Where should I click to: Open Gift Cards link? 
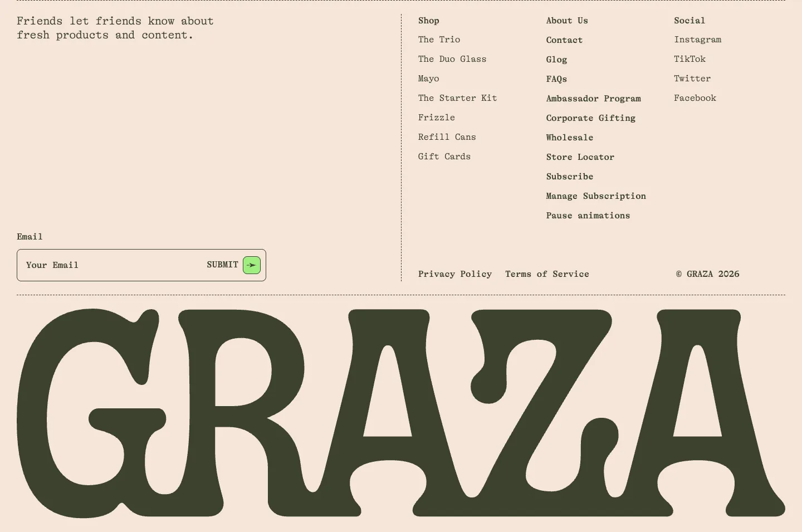click(x=444, y=157)
